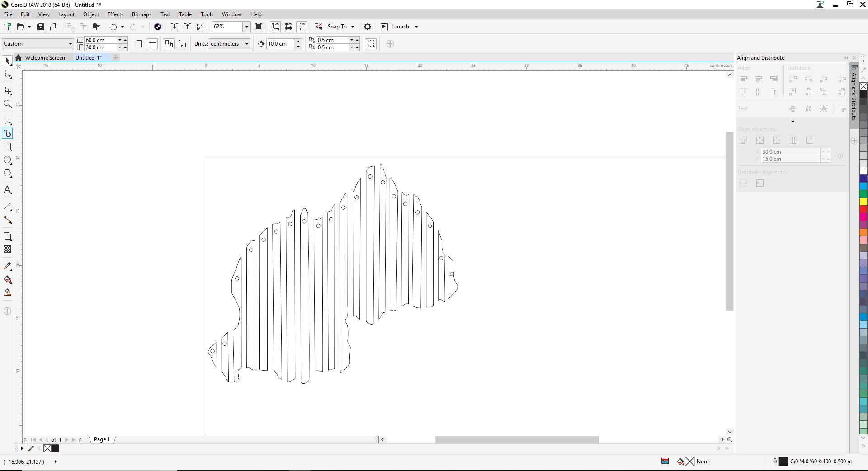
Task: Click Add new document tab button
Action: tap(116, 57)
